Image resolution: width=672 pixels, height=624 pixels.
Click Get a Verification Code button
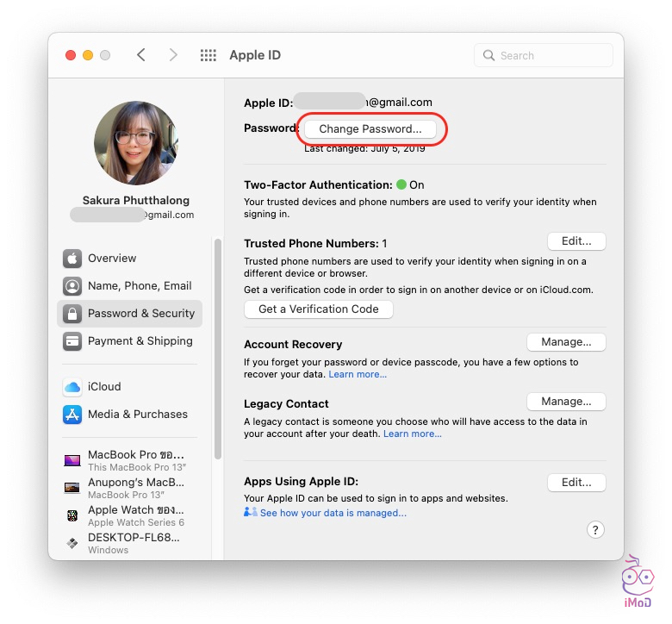tap(318, 309)
